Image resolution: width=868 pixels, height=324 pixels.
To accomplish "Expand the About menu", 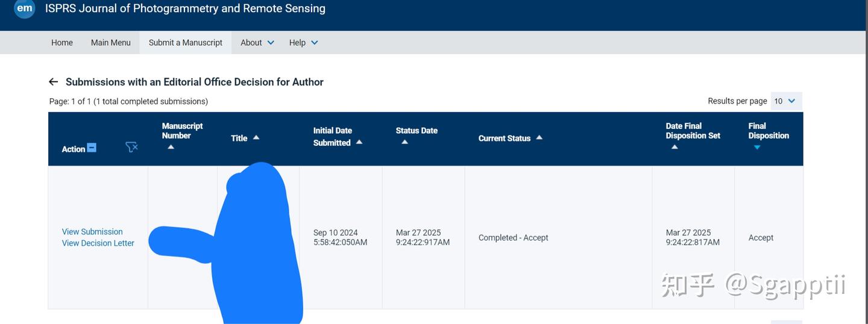I will click(x=257, y=43).
